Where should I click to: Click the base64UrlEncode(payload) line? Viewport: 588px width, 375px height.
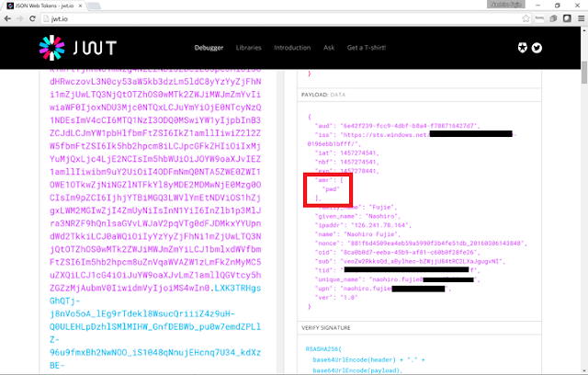(x=357, y=370)
